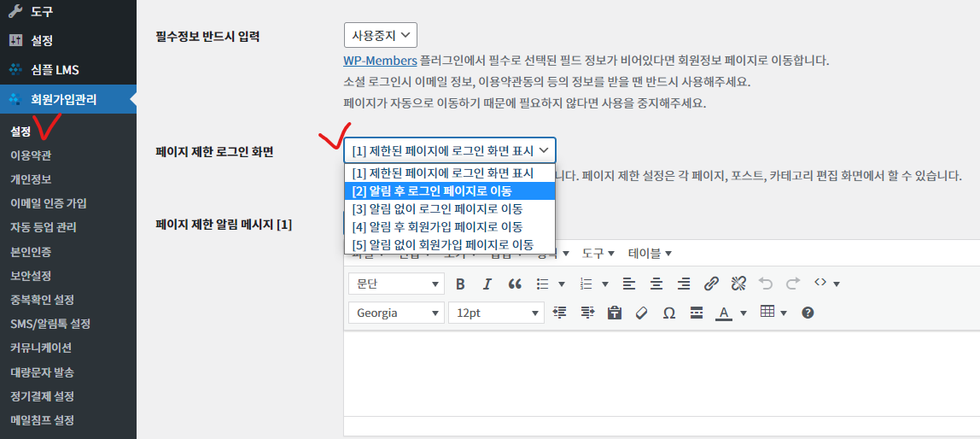980x439 pixels.
Task: Align text left
Action: click(629, 284)
